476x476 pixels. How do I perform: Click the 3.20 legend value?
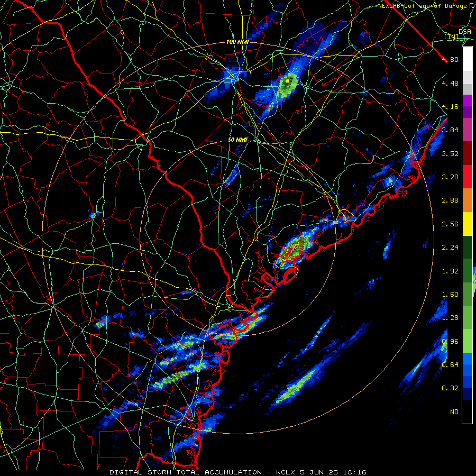(450, 177)
